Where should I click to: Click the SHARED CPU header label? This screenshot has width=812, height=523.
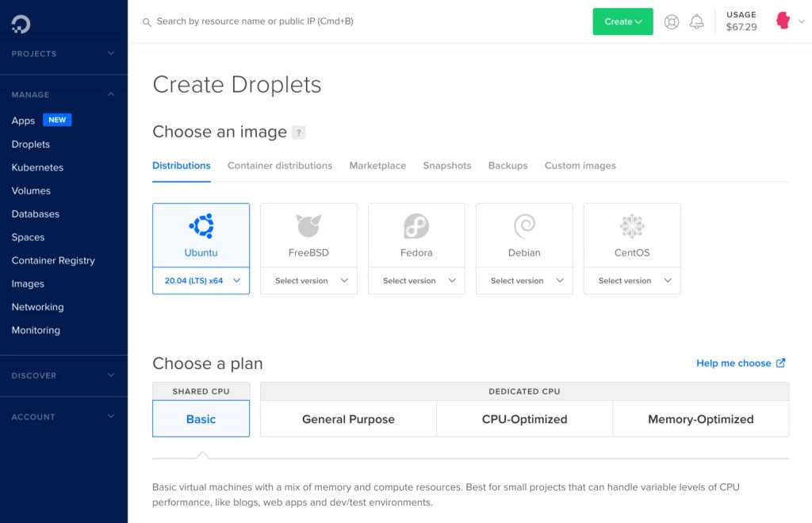[201, 391]
